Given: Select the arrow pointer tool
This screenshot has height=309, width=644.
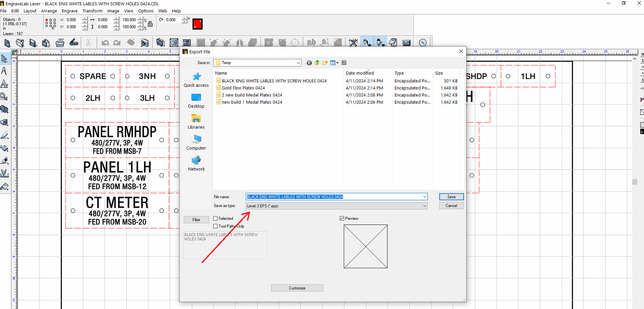Looking at the screenshot, I should pyautogui.click(x=5, y=58).
